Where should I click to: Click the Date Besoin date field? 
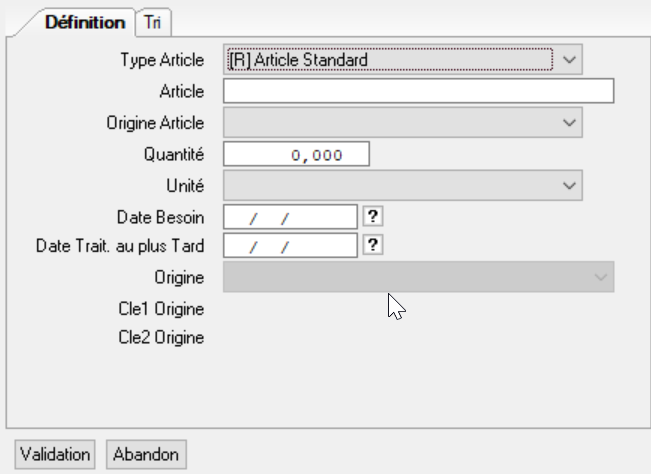[x=289, y=216]
